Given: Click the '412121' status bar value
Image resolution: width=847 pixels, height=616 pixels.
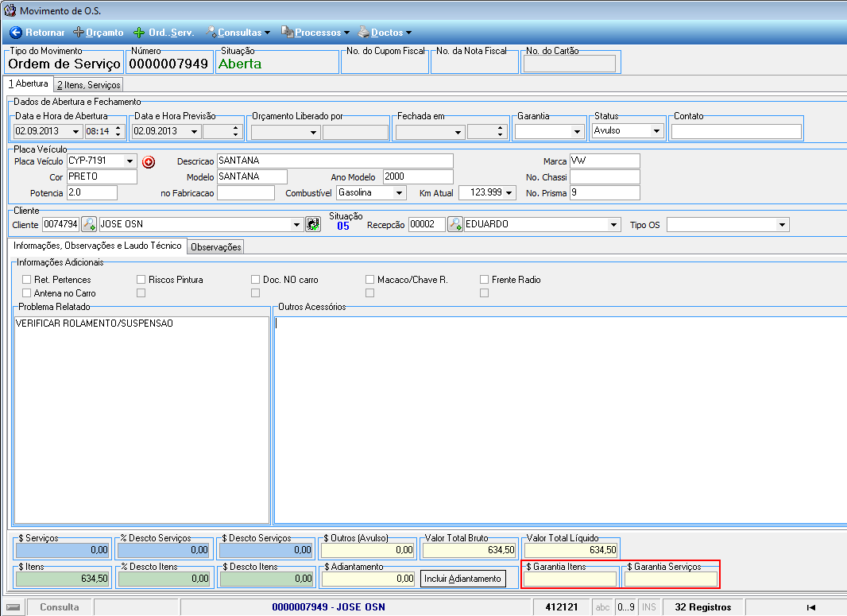Looking at the screenshot, I should [561, 607].
